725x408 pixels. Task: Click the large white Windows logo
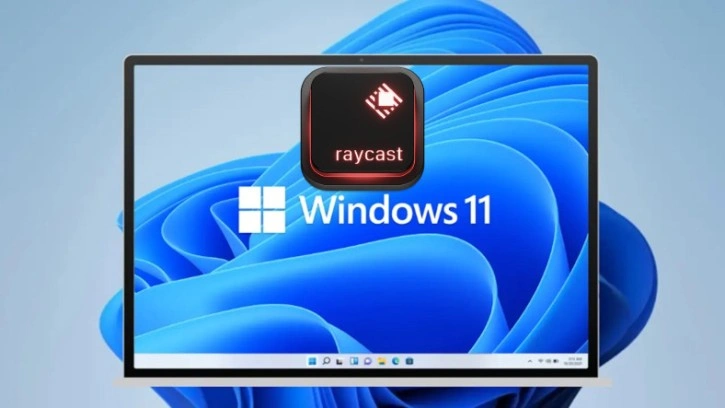[x=264, y=210]
